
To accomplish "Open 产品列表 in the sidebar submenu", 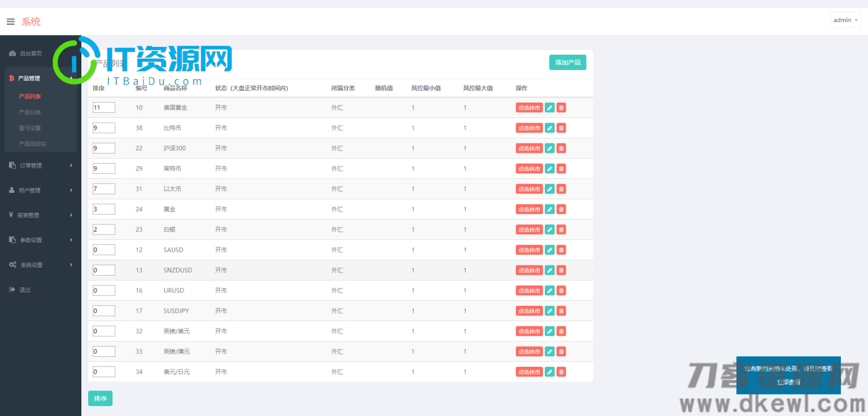I will (x=29, y=97).
